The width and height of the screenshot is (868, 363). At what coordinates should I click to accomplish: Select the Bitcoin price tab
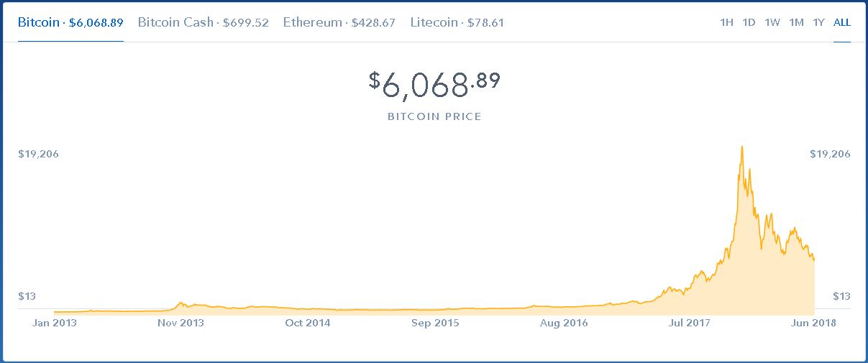(70, 22)
